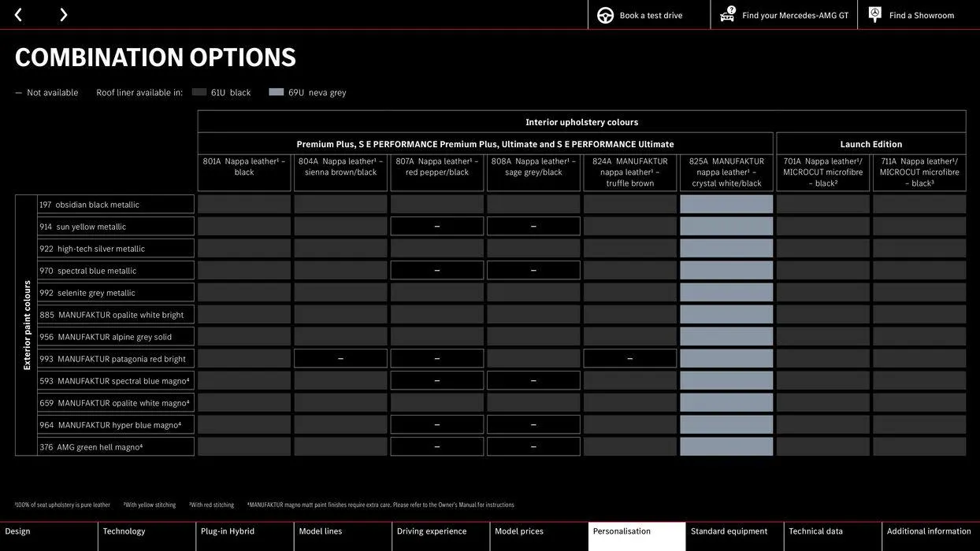This screenshot has width=980, height=551.
Task: Click the 69U neva grey swatch
Action: [277, 92]
